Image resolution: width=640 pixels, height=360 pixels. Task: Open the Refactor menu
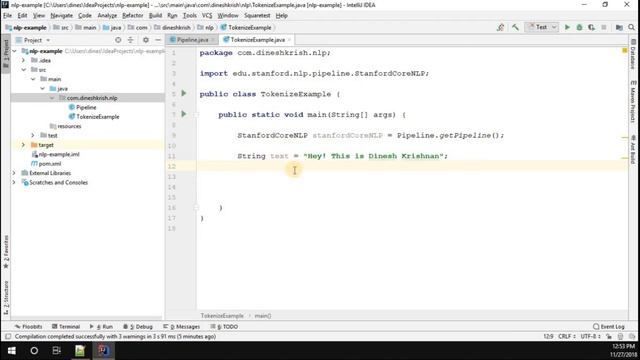[133, 16]
